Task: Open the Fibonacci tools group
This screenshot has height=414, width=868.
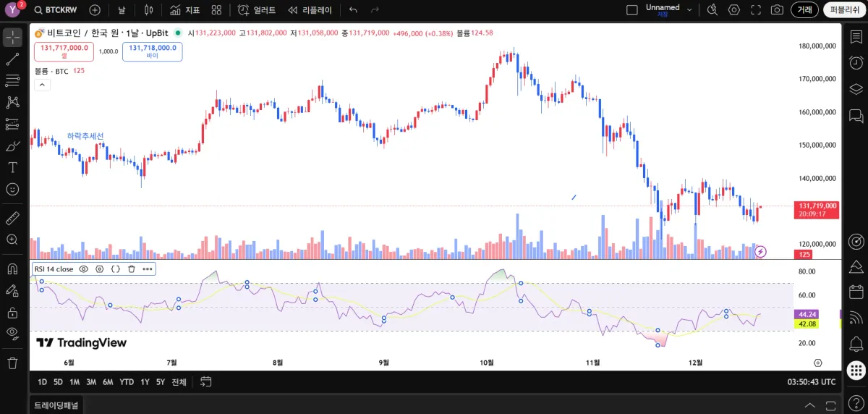Action: click(x=12, y=81)
